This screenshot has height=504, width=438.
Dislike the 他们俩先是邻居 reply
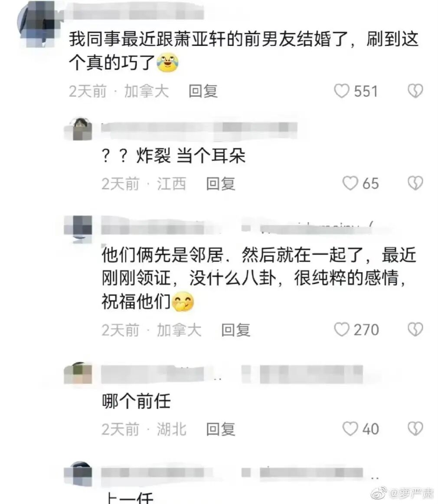[415, 330]
